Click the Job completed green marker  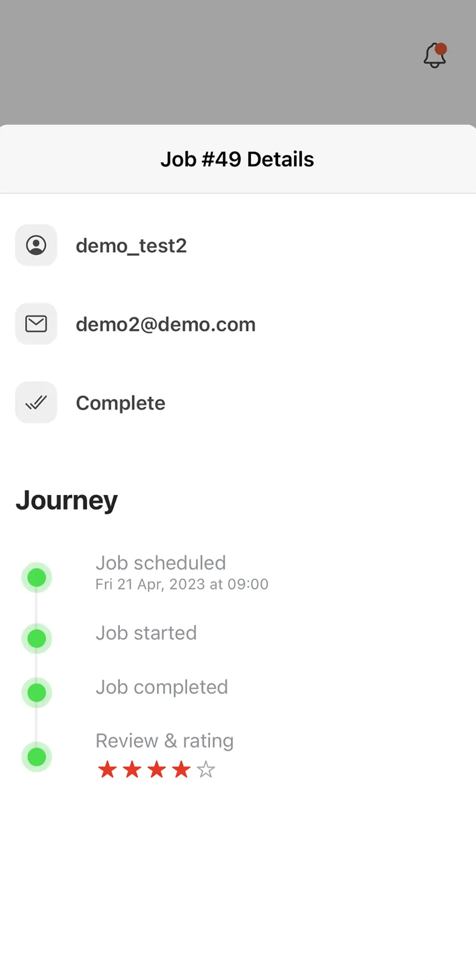(36, 692)
